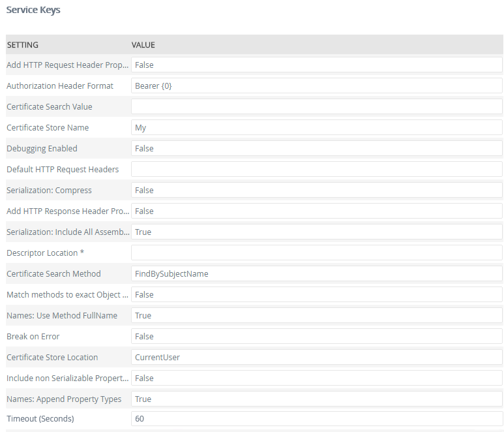
Task: Click the Break on Error value field
Action: point(317,337)
